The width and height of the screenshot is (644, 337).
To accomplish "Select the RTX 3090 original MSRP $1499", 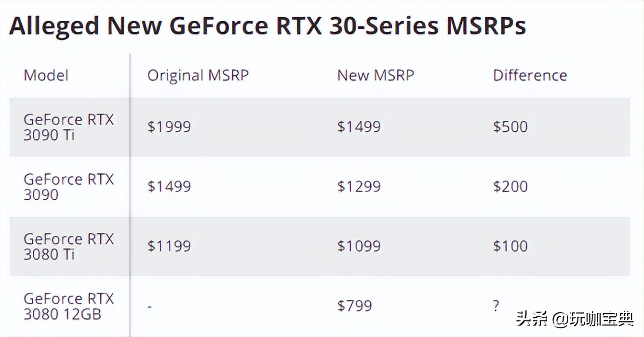I will 169,187.
